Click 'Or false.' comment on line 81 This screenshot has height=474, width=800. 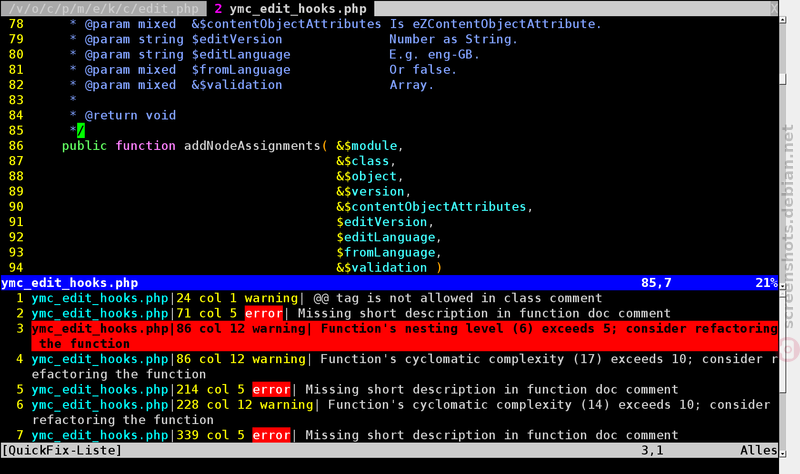[x=423, y=70]
